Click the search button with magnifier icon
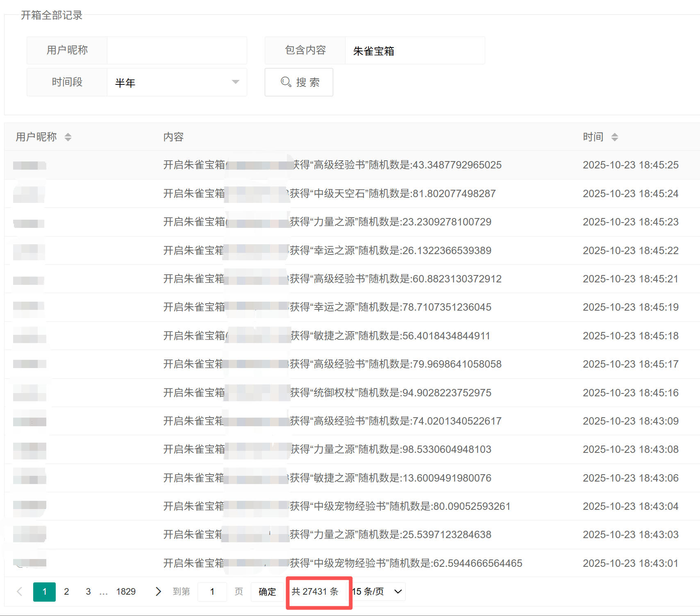The height and width of the screenshot is (616, 700). pos(299,82)
